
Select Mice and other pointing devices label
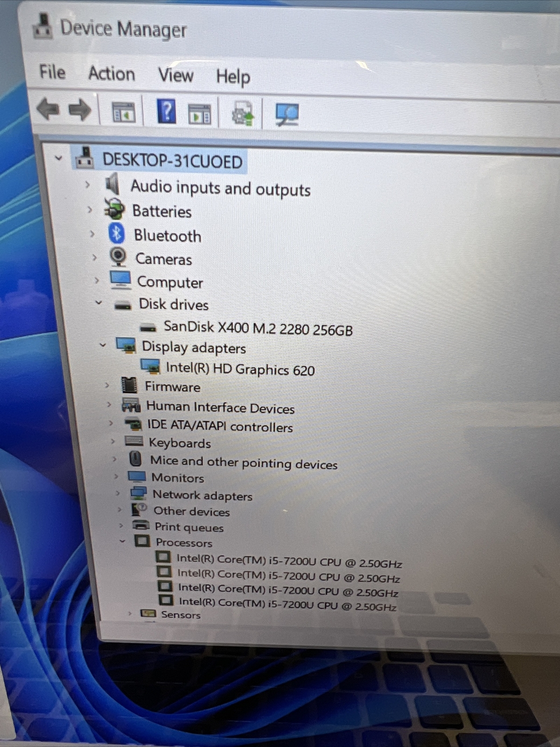click(244, 462)
